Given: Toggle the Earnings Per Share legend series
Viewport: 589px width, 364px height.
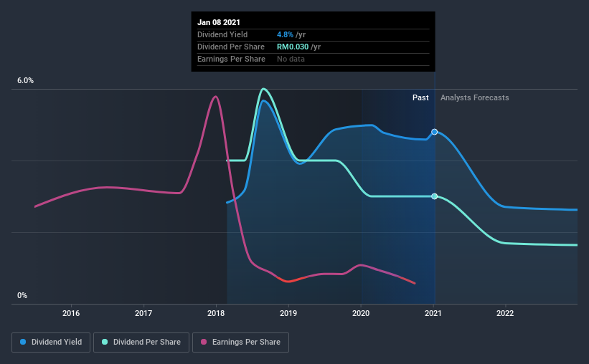Looking at the screenshot, I should tap(240, 343).
